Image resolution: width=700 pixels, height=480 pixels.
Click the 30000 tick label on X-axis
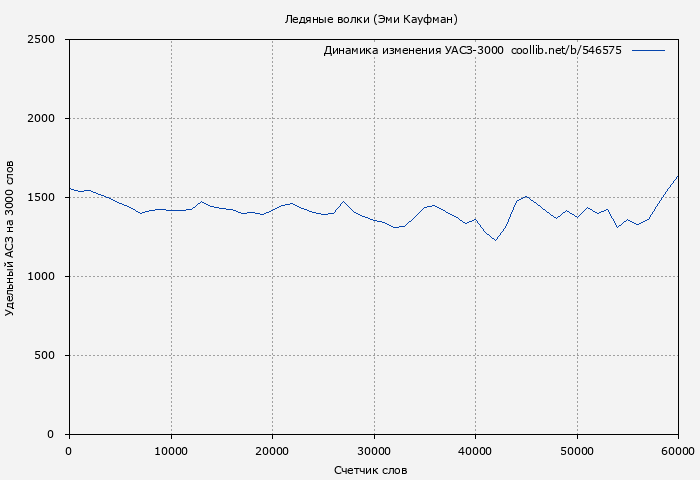(x=374, y=450)
